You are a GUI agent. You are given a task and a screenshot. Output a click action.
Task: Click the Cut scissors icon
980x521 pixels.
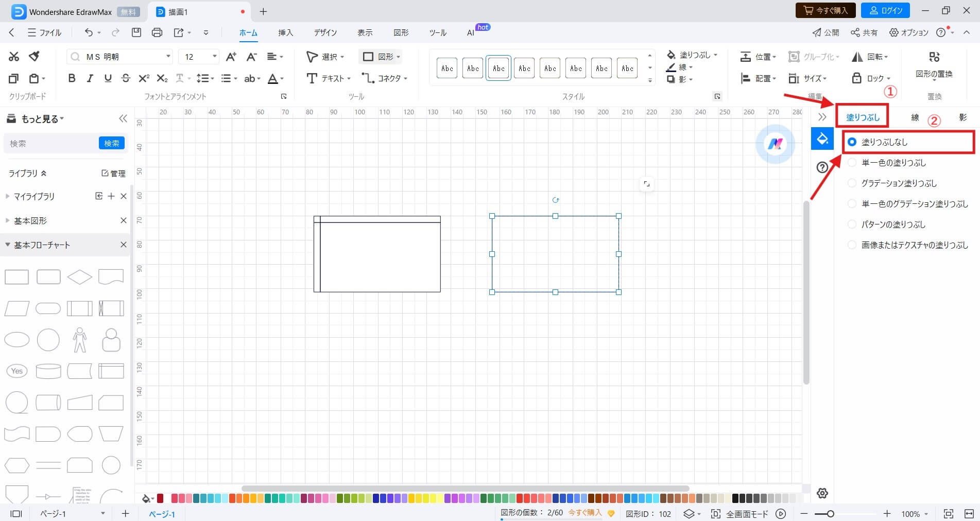[14, 57]
